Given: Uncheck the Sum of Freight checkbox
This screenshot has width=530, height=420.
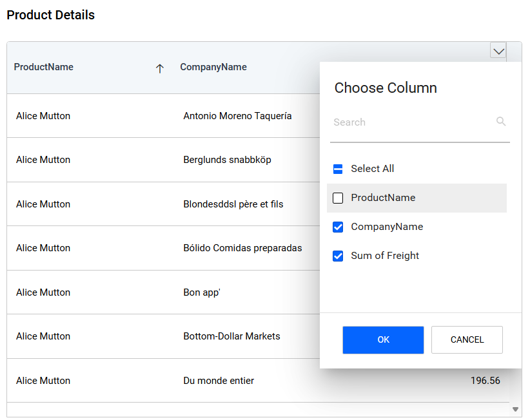Looking at the screenshot, I should [338, 256].
